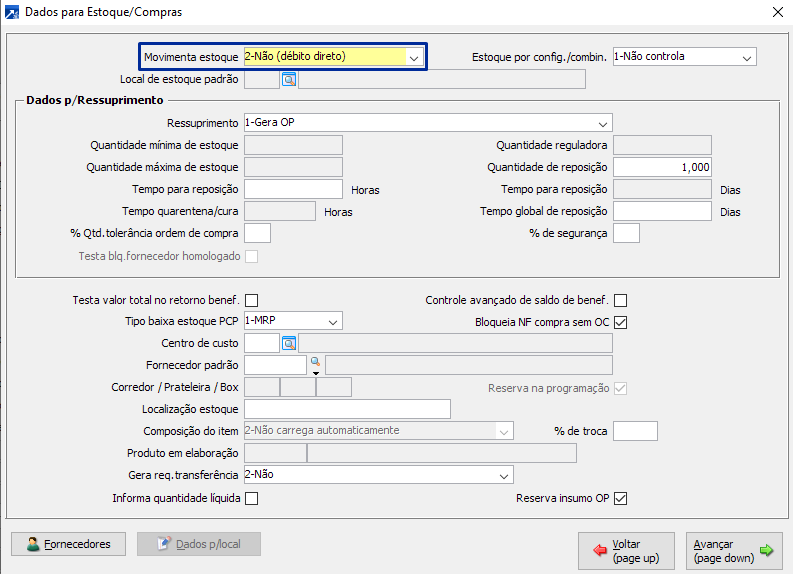Open the Ressuprimento dropdown list

tap(603, 123)
